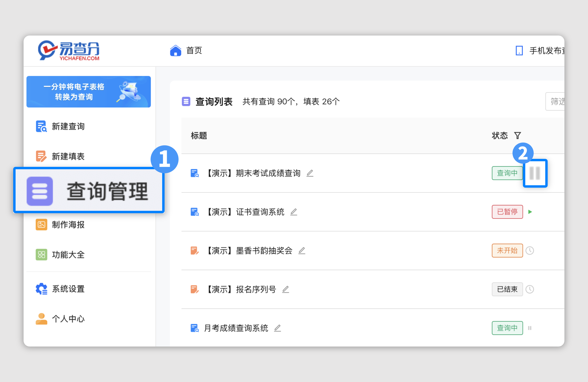The image size is (588, 382).
Task: Click the 标题 column header
Action: pyautogui.click(x=199, y=136)
